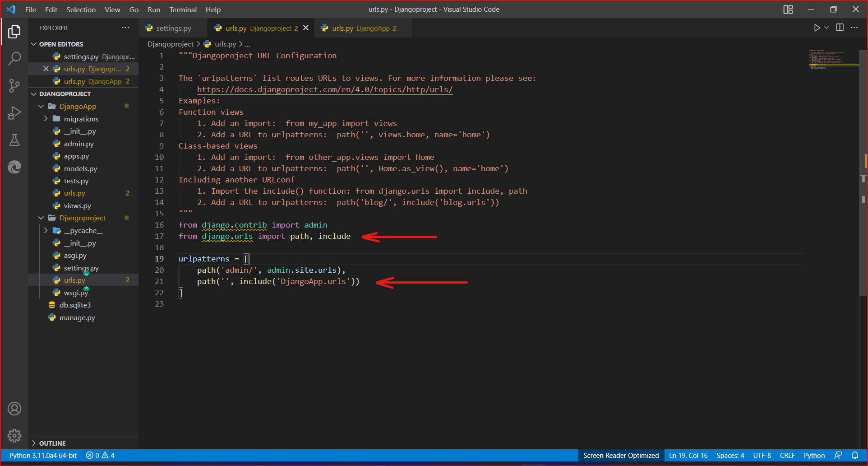Collapse the Djangoproject subfolder

pos(83,218)
